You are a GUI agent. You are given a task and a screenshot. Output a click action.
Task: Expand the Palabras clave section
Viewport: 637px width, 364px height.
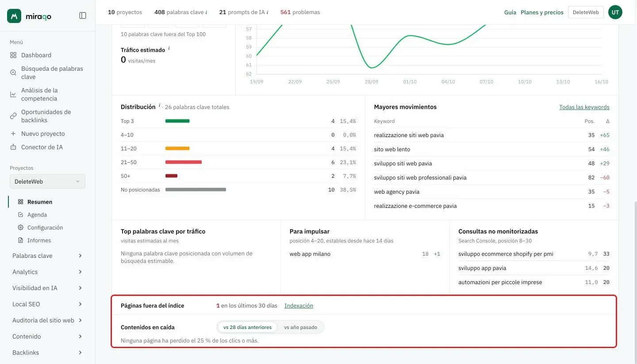[x=47, y=256]
